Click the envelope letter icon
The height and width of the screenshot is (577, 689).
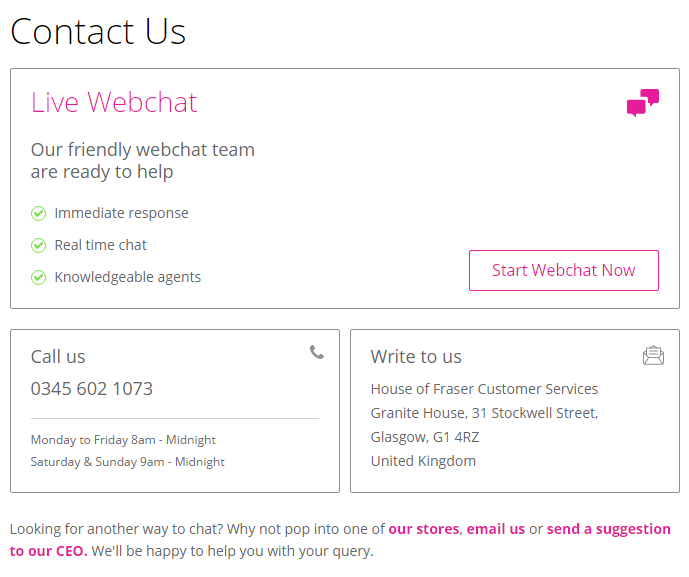653,355
